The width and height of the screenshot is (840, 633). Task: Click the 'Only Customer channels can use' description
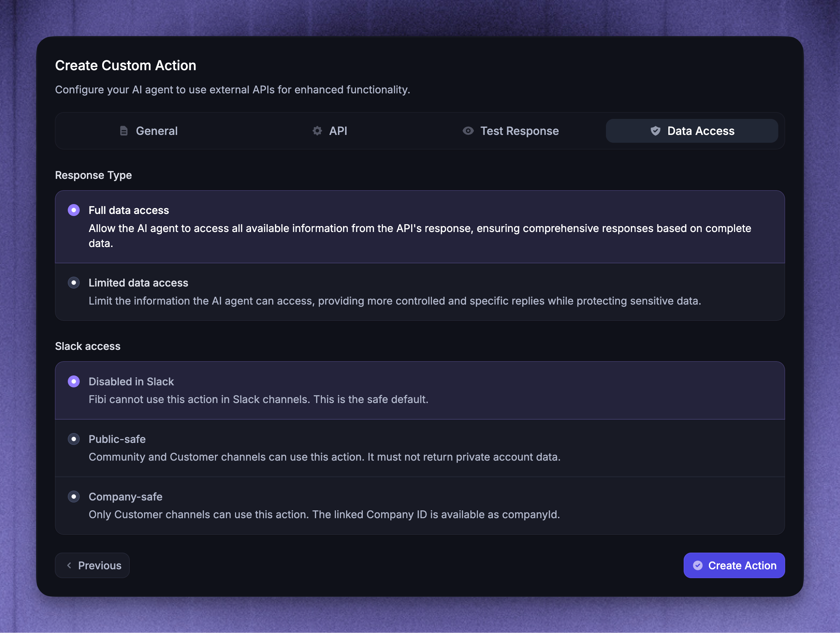point(324,514)
